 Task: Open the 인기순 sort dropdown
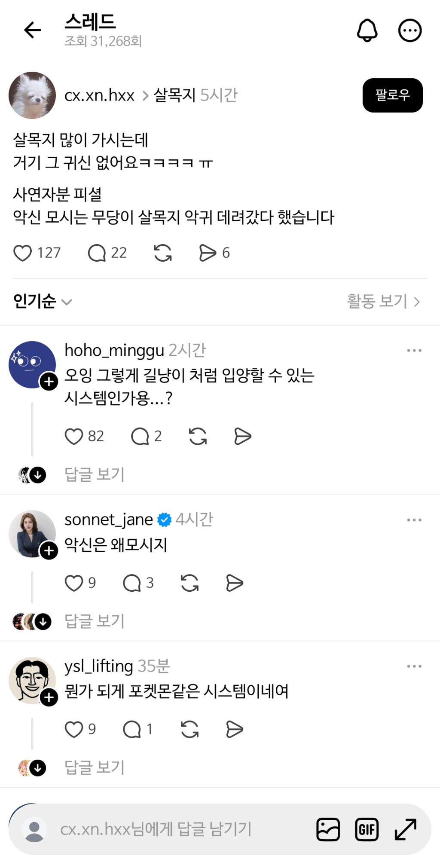[42, 302]
